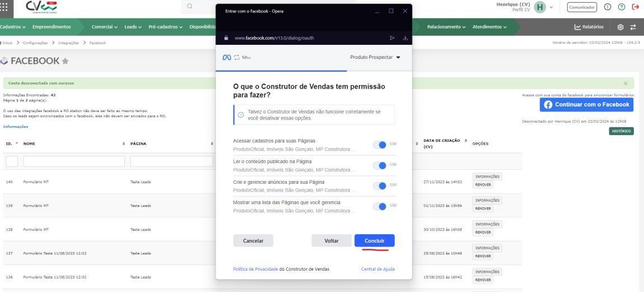Viewport: 644px width, 292px height.
Task: Expand the user profile chevron next to avatar
Action: pyautogui.click(x=551, y=7)
